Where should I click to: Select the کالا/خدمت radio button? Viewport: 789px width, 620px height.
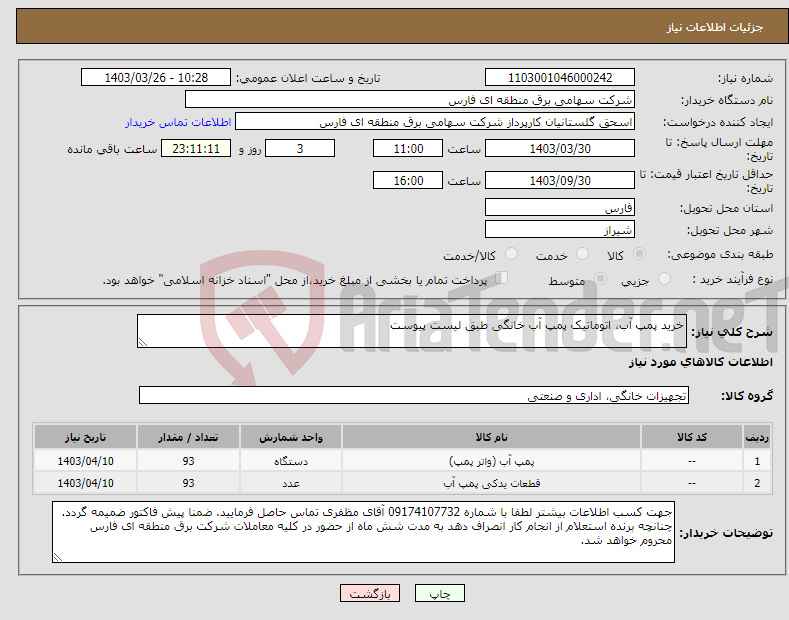511,254
